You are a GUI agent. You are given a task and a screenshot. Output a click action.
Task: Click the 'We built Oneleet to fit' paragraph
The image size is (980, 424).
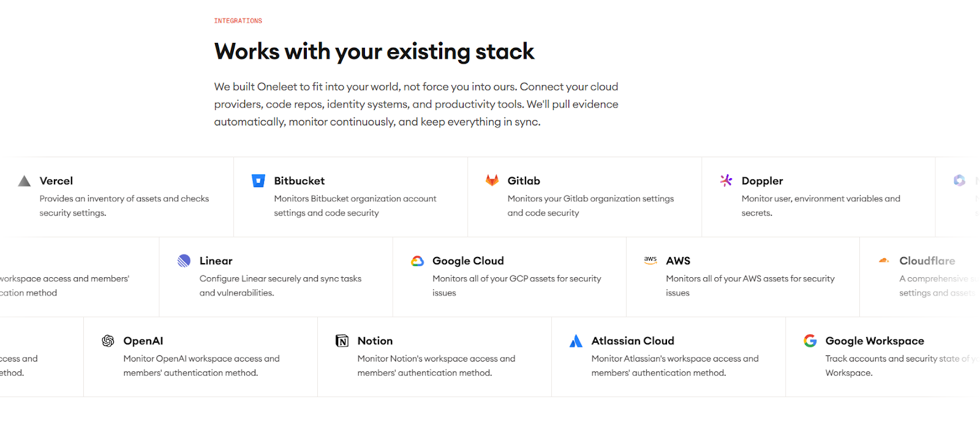tap(417, 104)
